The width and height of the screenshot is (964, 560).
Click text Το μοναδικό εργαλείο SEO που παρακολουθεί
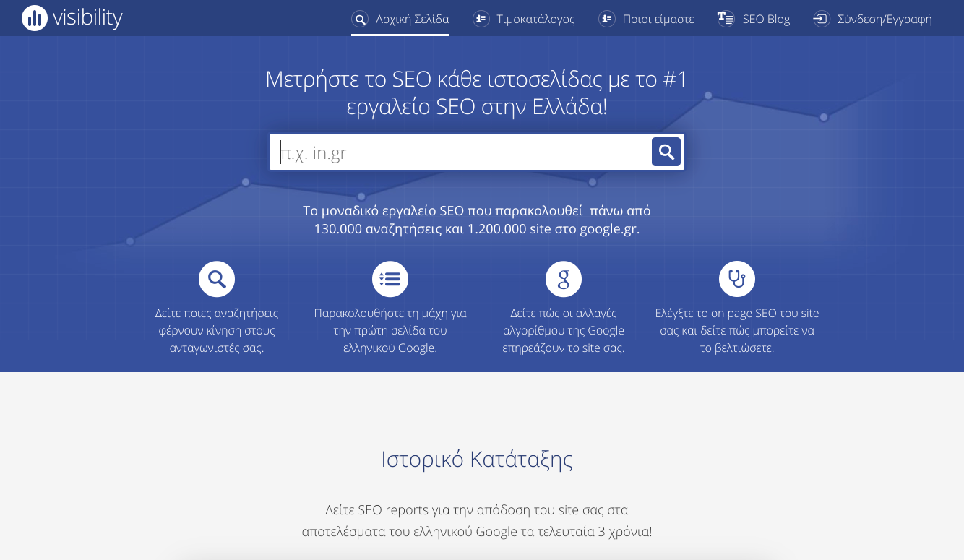point(477,220)
